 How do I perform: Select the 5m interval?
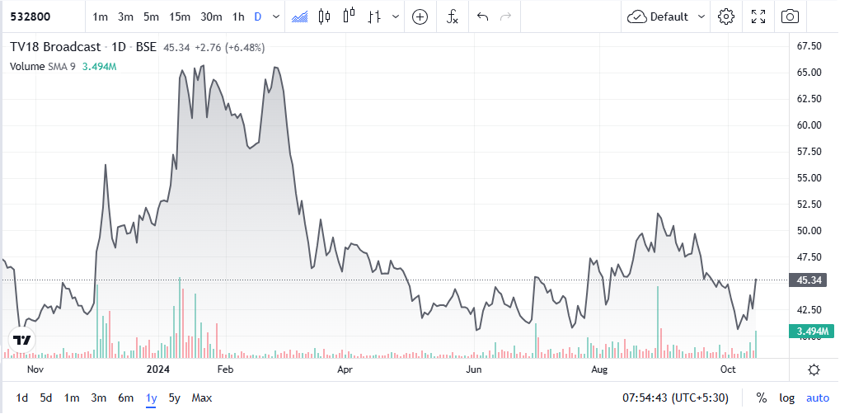pyautogui.click(x=151, y=16)
